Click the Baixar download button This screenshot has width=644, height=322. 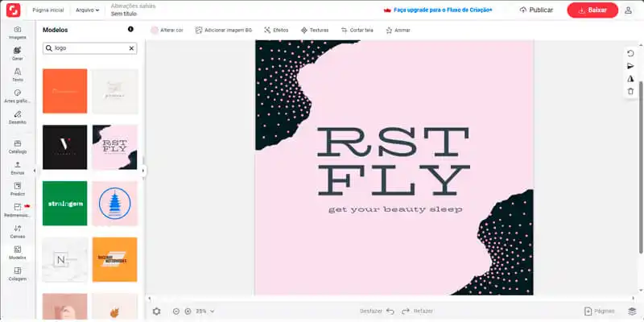tap(592, 10)
